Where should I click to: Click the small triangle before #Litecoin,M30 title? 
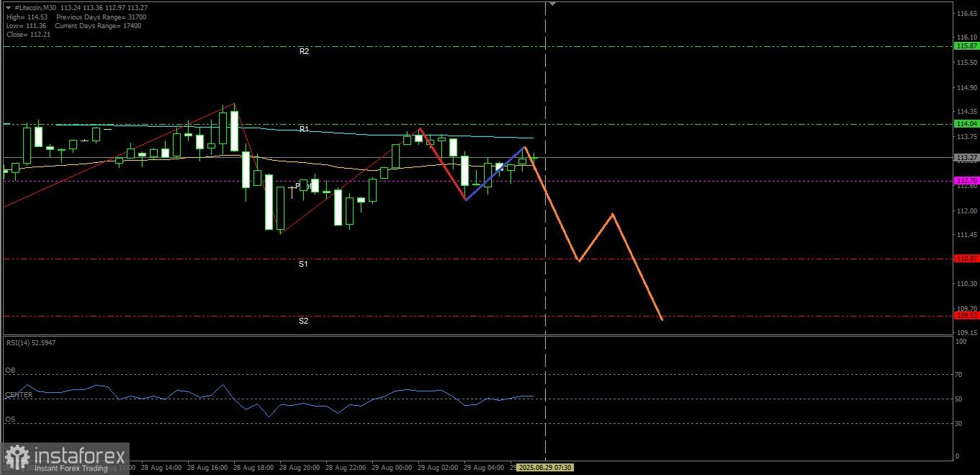[8, 6]
